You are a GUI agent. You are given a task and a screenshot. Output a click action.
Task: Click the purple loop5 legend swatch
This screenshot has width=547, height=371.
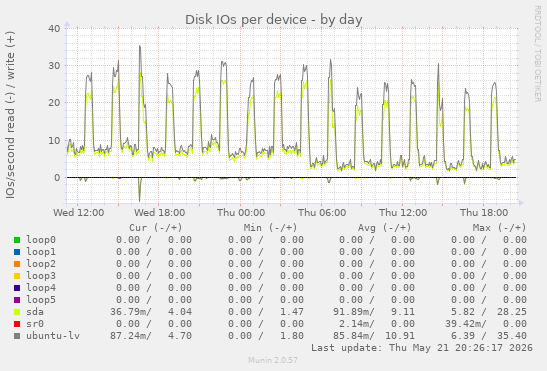click(x=17, y=300)
